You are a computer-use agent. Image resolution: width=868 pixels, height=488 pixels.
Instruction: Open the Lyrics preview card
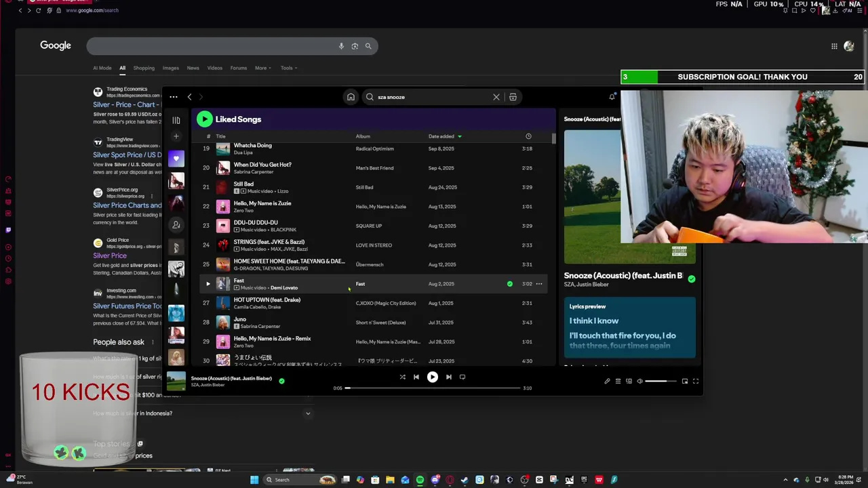[x=629, y=327]
